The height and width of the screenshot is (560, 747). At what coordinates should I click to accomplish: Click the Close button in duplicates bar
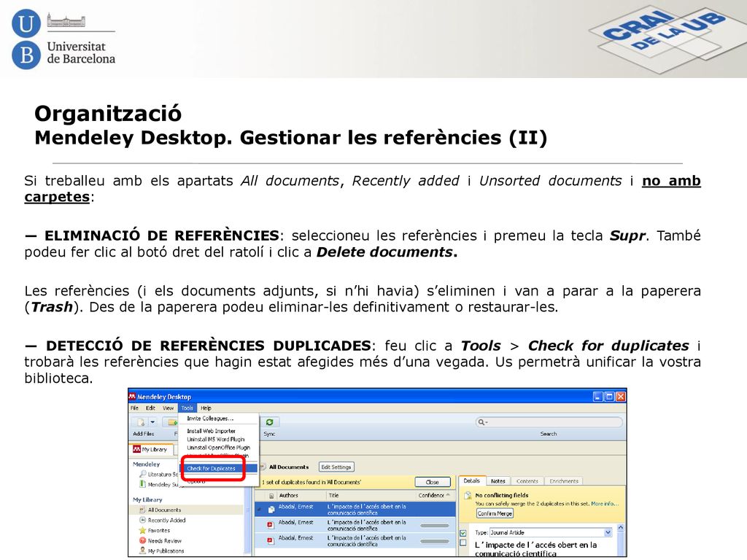pyautogui.click(x=432, y=483)
